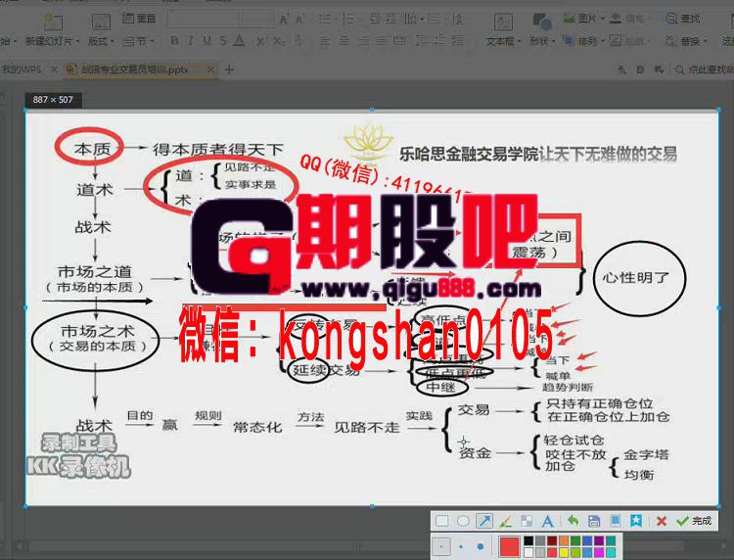The height and width of the screenshot is (560, 734).
Task: Undo the last screenshot annotation
Action: pos(573,521)
